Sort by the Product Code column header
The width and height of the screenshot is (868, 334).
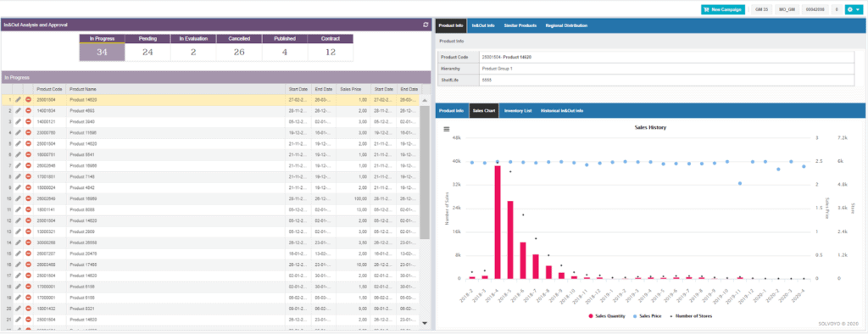pos(49,89)
